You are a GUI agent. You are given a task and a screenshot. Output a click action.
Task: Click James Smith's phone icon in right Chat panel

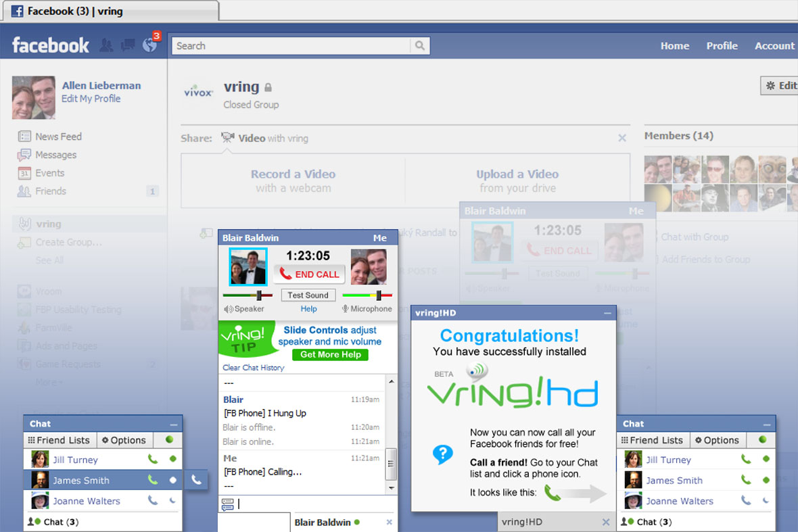pyautogui.click(x=746, y=480)
